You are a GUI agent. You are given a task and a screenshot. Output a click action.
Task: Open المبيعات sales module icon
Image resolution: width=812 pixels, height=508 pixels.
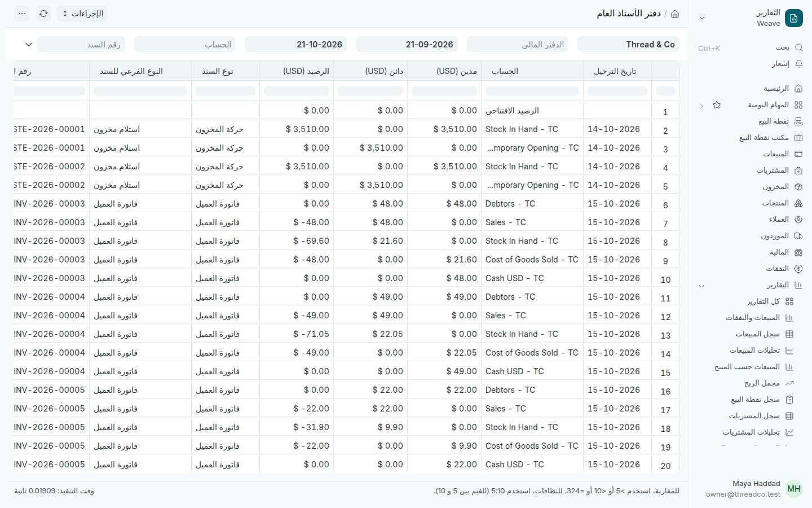(798, 154)
